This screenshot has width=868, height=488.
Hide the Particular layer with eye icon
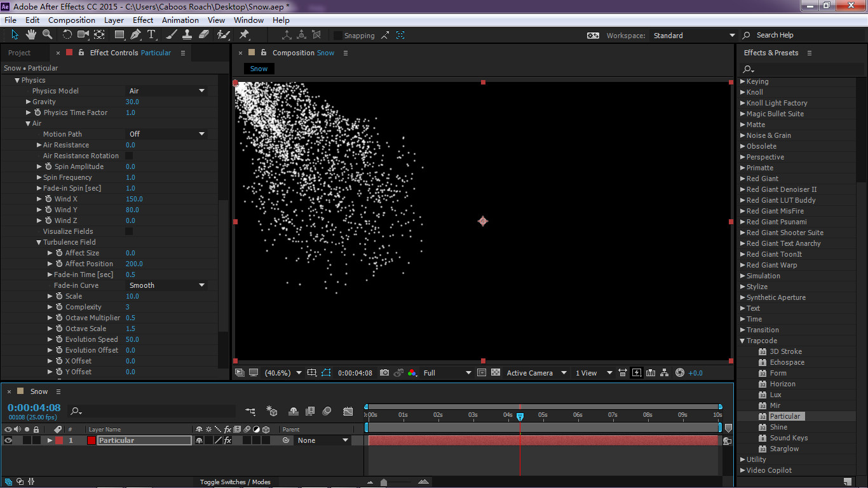coord(8,440)
